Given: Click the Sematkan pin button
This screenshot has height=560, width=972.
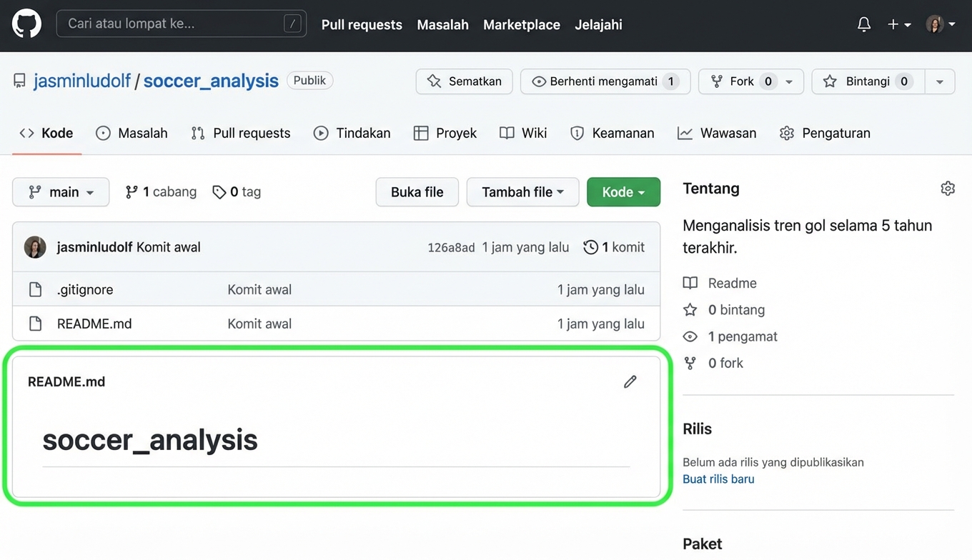Looking at the screenshot, I should (464, 81).
